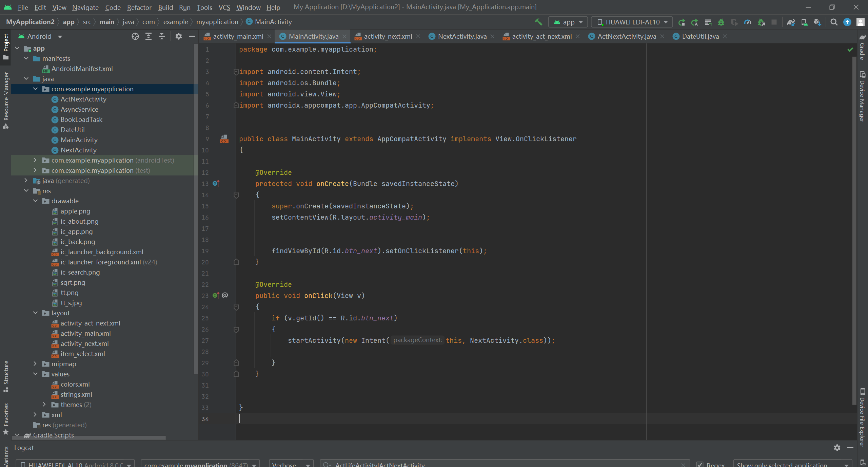Click the Profile app speedometer icon

point(748,22)
